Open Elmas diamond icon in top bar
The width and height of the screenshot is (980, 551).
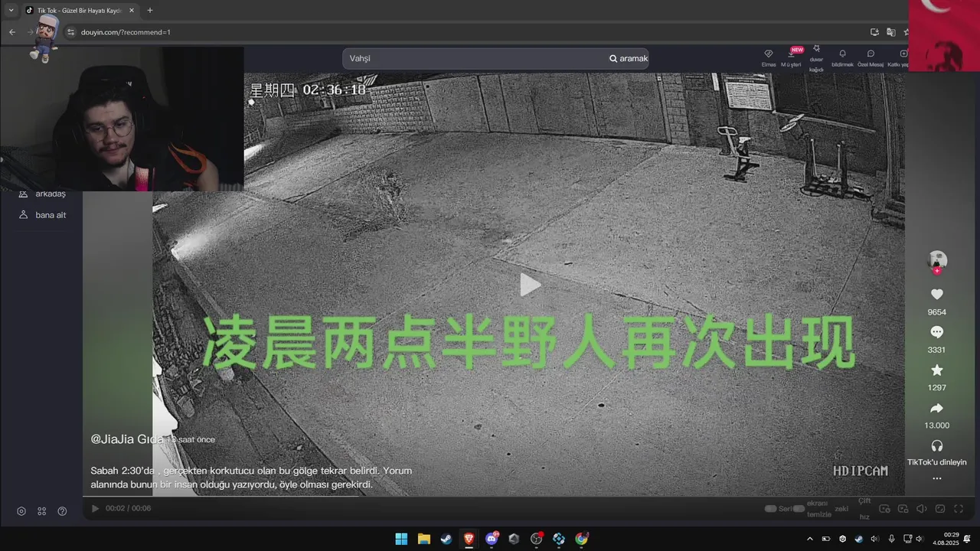769,54
